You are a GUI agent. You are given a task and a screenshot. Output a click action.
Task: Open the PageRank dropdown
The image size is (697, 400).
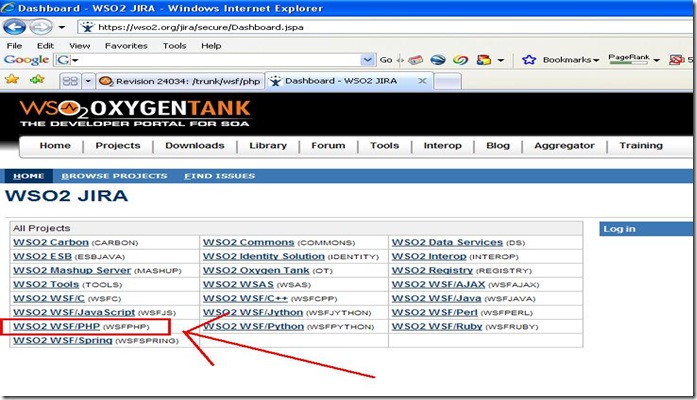[x=657, y=60]
